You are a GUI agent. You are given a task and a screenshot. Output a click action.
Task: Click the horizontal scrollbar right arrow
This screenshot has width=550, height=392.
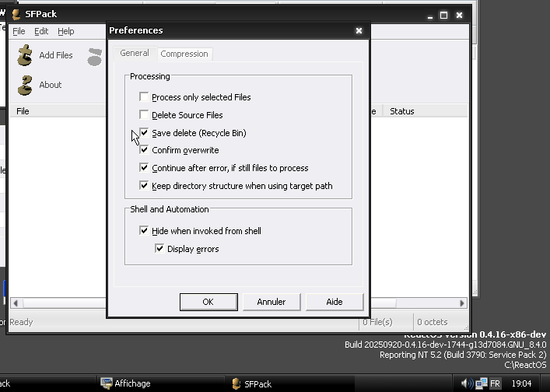[x=463, y=303]
